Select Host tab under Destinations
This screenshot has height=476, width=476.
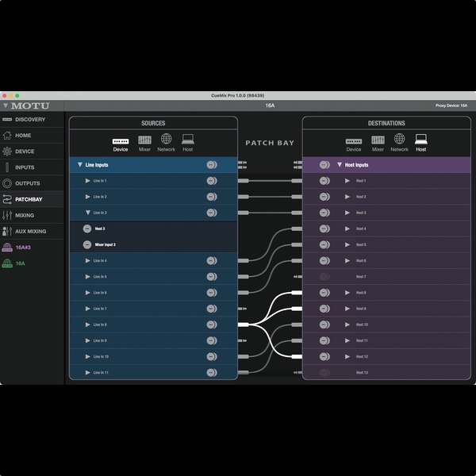pyautogui.click(x=421, y=143)
